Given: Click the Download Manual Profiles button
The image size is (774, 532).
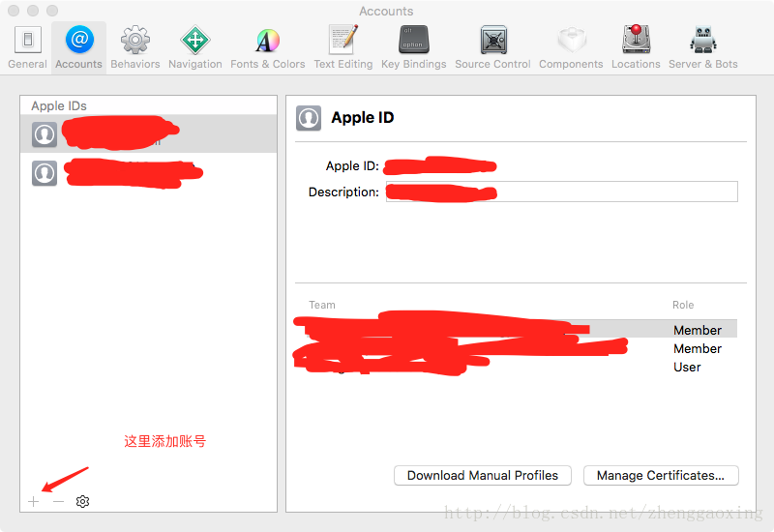Looking at the screenshot, I should point(482,475).
